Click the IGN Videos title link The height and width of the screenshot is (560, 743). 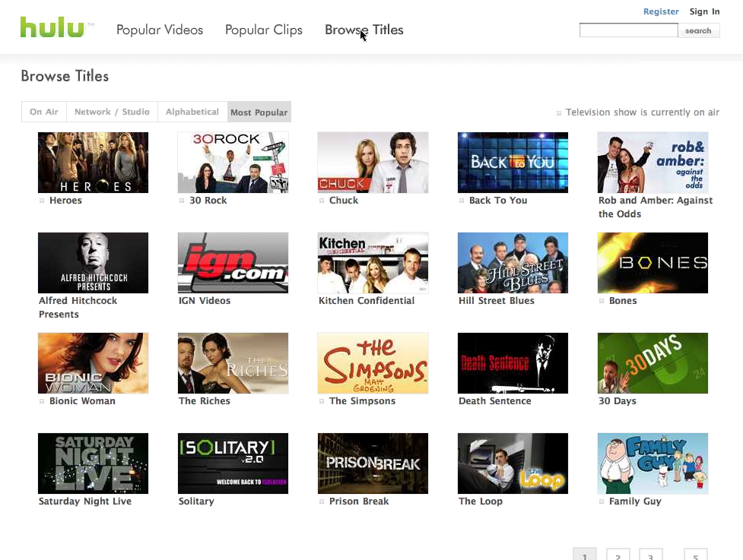(205, 301)
